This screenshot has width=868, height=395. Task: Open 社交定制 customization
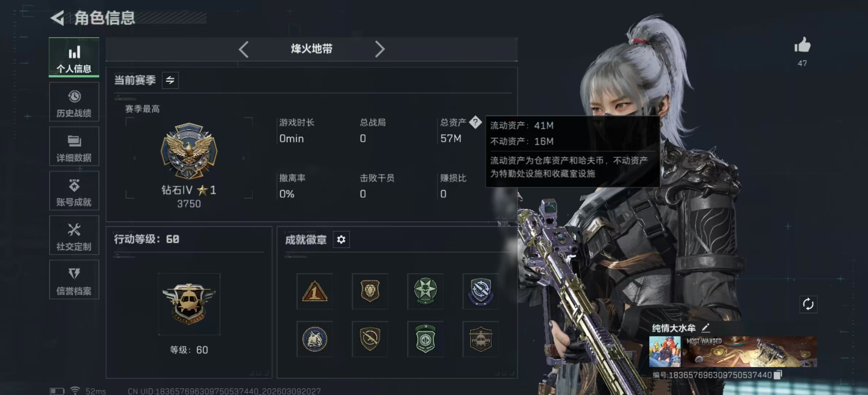click(74, 236)
